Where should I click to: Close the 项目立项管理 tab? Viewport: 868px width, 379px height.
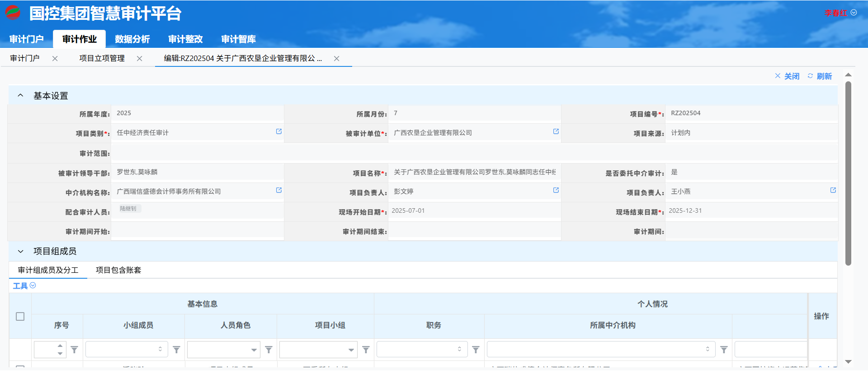click(140, 59)
